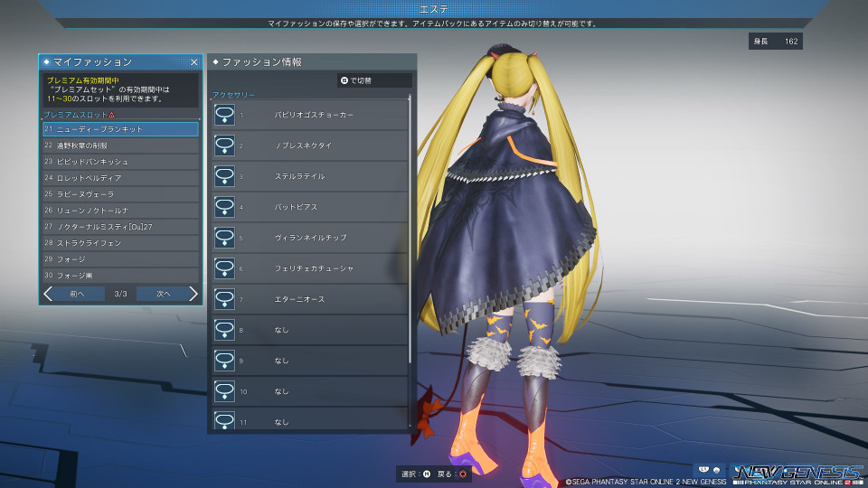Image resolution: width=868 pixels, height=488 pixels.
Task: Select slot 27 ノクターナルミスティ[Ou]27
Action: [120, 227]
